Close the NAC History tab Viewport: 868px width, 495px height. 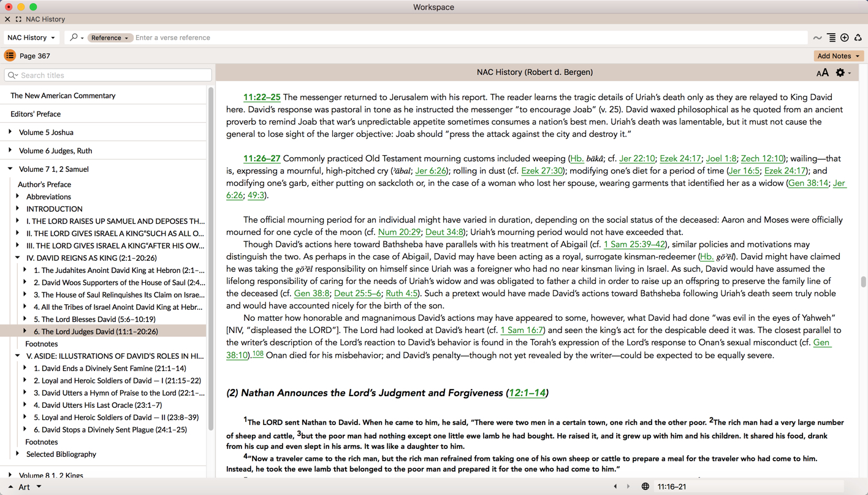7,19
